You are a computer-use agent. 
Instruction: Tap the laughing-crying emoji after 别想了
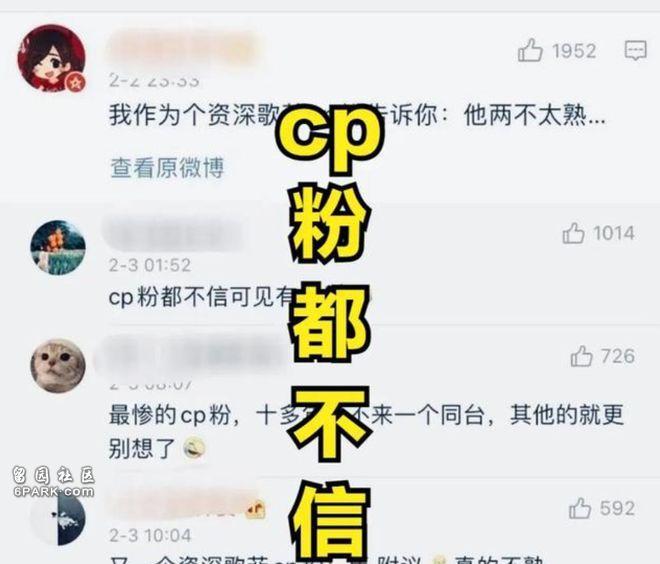194,447
